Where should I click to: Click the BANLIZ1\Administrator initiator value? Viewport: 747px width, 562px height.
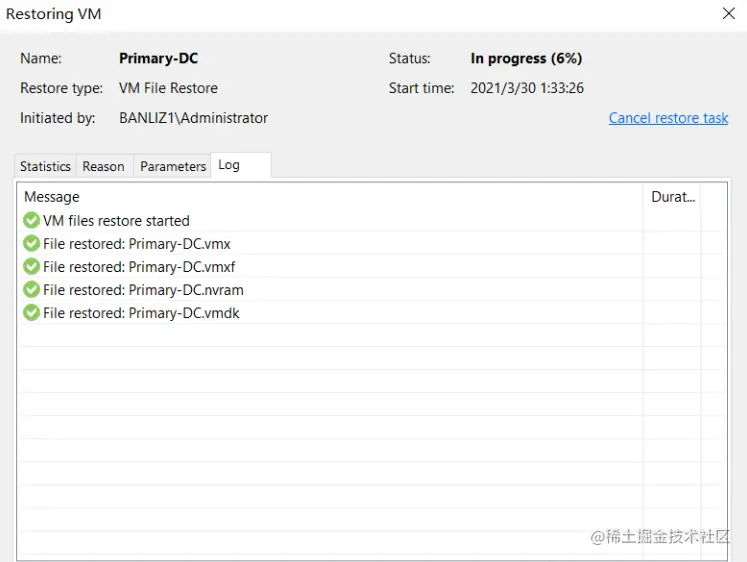coord(193,118)
